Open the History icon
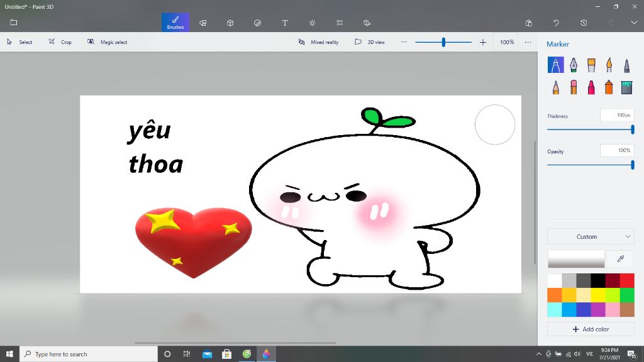Screen dimensions: 644x362 click(583, 23)
